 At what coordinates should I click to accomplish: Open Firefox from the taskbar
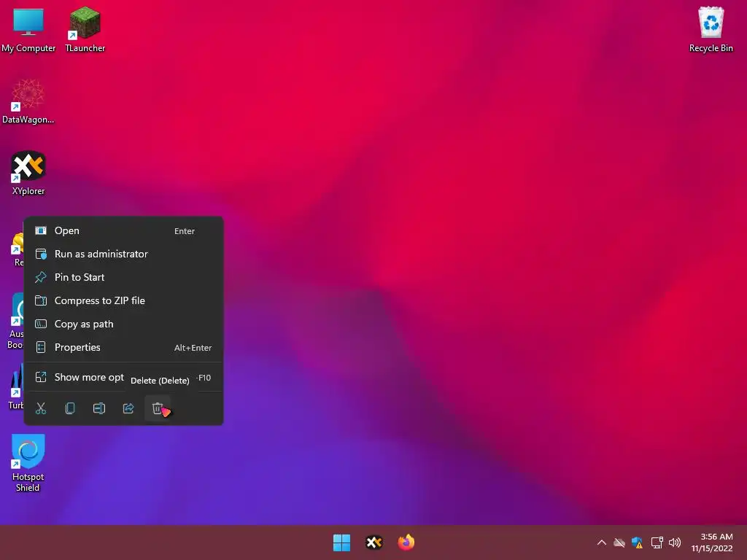(x=406, y=542)
